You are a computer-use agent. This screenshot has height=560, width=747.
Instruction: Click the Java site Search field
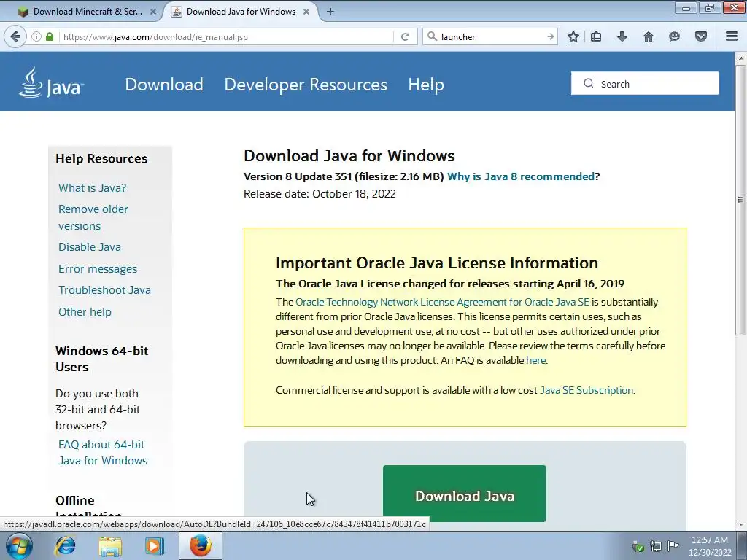(645, 83)
